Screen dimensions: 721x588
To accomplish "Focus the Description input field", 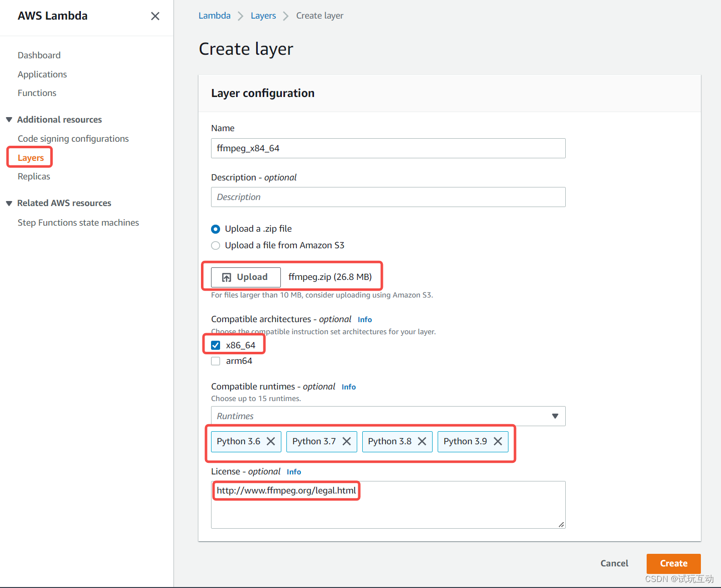I will (388, 197).
